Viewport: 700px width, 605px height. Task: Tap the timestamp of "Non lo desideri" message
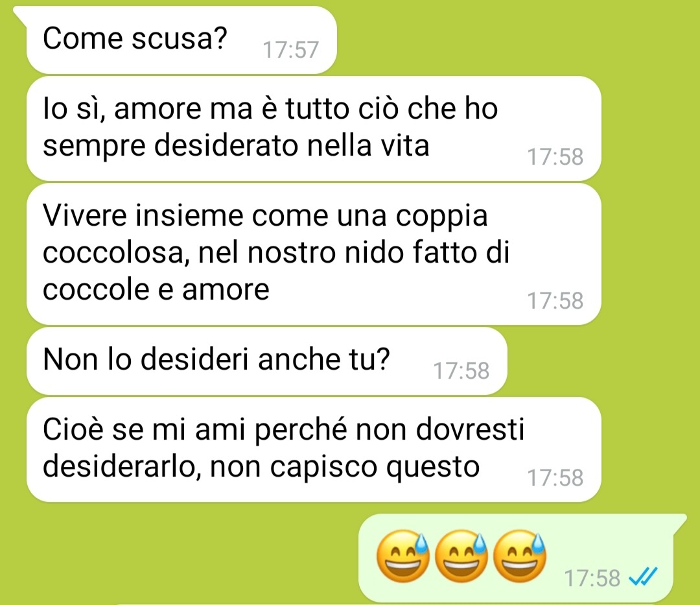point(461,371)
